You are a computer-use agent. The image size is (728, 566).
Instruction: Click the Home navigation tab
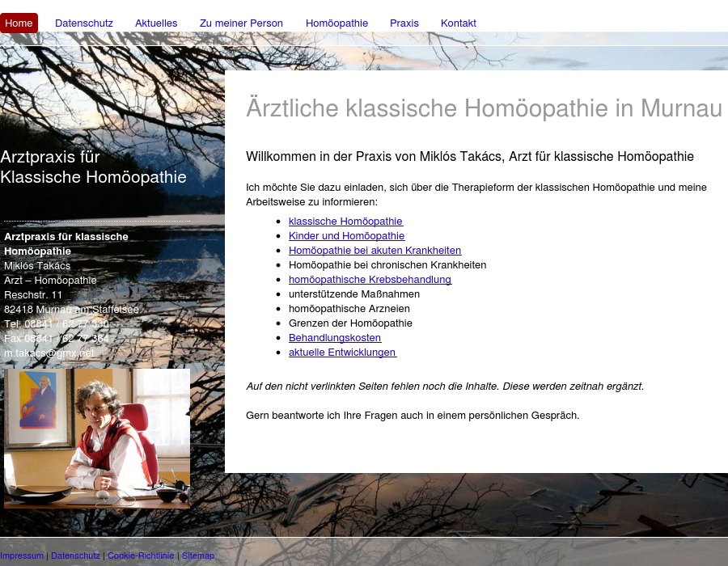(19, 23)
